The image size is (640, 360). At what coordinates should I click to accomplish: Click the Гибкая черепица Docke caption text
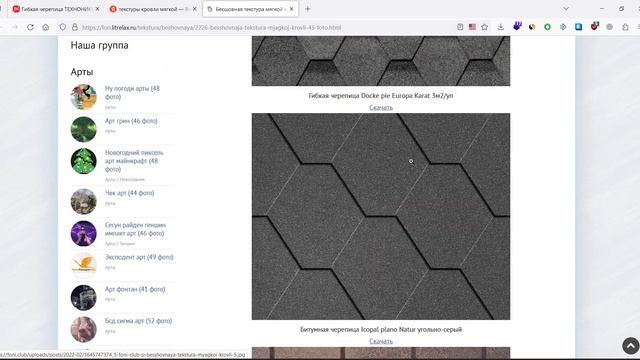381,96
